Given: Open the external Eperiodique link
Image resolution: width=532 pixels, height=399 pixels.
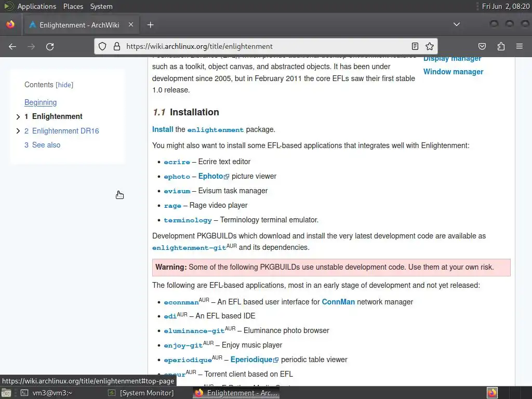Looking at the screenshot, I should [254, 360].
